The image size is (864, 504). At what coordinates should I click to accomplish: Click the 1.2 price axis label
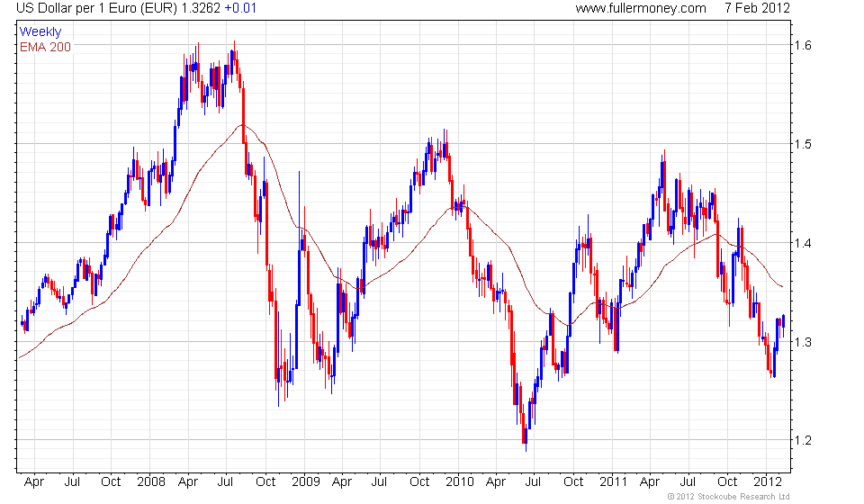click(x=804, y=440)
